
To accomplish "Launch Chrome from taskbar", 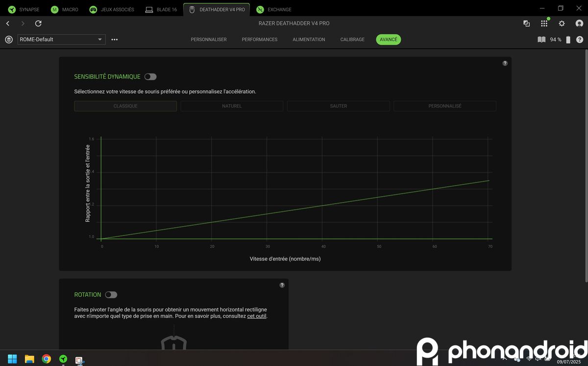I will pyautogui.click(x=46, y=359).
